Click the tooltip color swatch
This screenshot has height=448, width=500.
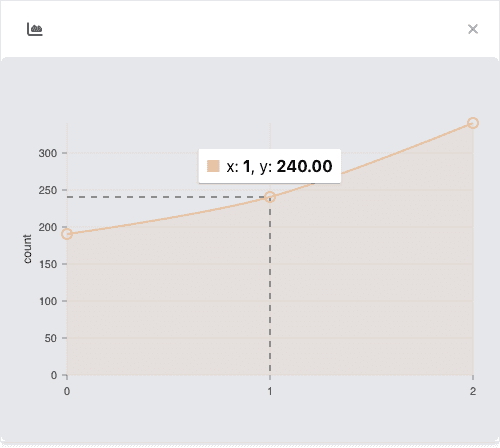(213, 166)
